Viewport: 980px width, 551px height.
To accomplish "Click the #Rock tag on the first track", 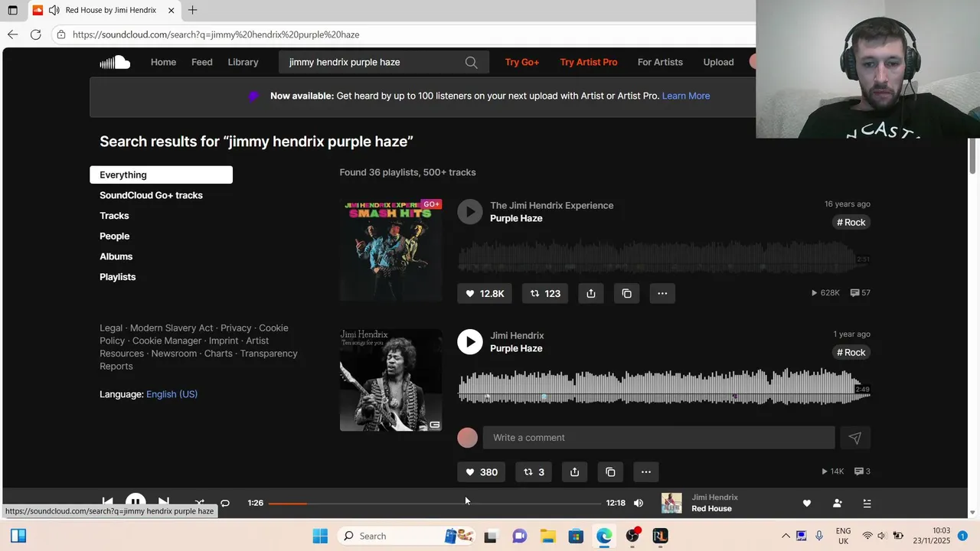I will tap(851, 223).
